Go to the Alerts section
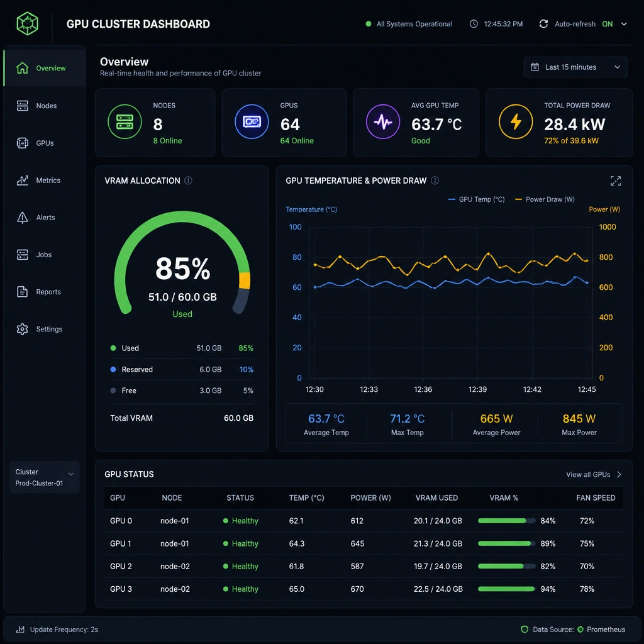Screen dimensions: 644x644 click(x=45, y=217)
